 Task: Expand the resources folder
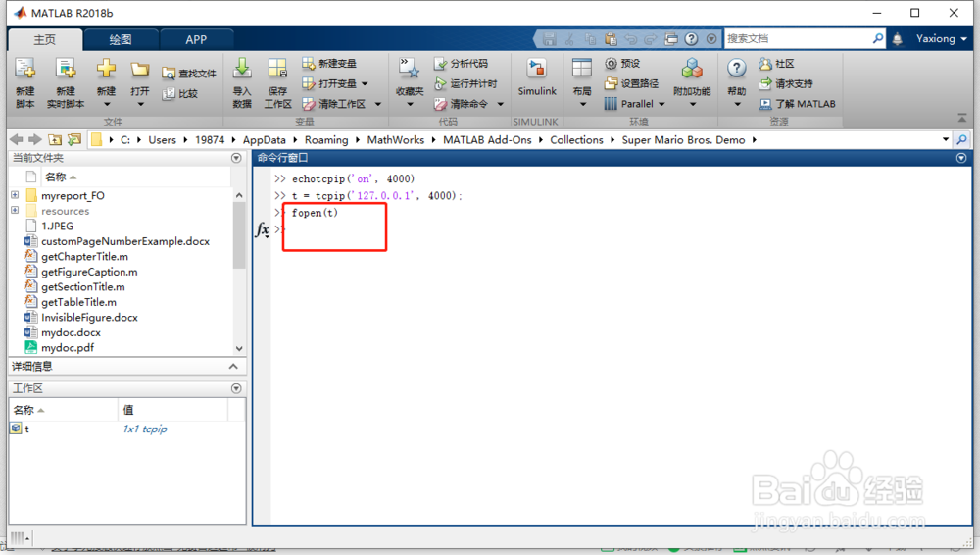pyautogui.click(x=15, y=210)
